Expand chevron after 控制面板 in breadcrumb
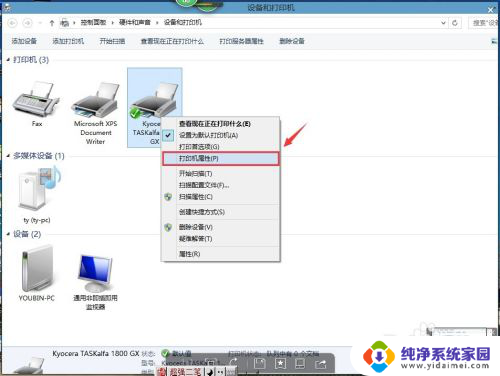 113,23
